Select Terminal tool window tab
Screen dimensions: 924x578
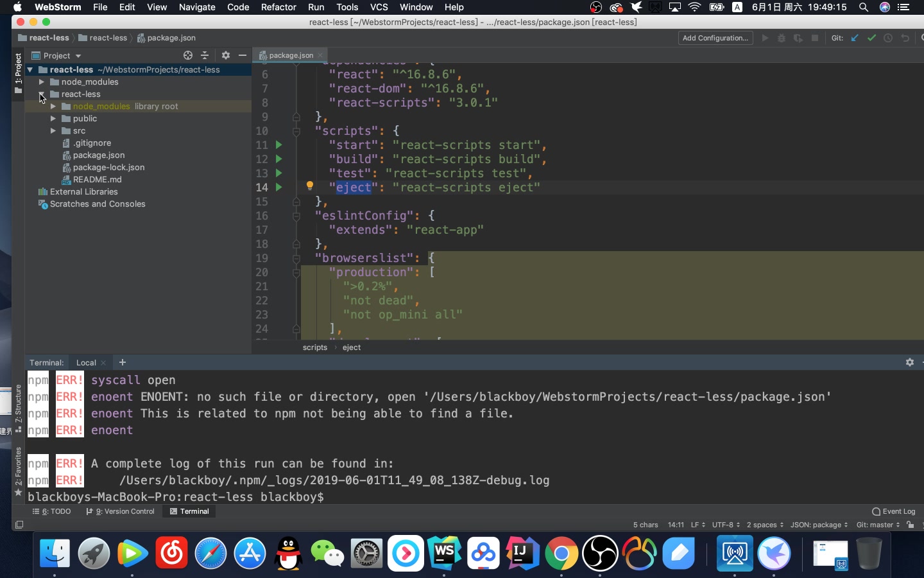189,512
